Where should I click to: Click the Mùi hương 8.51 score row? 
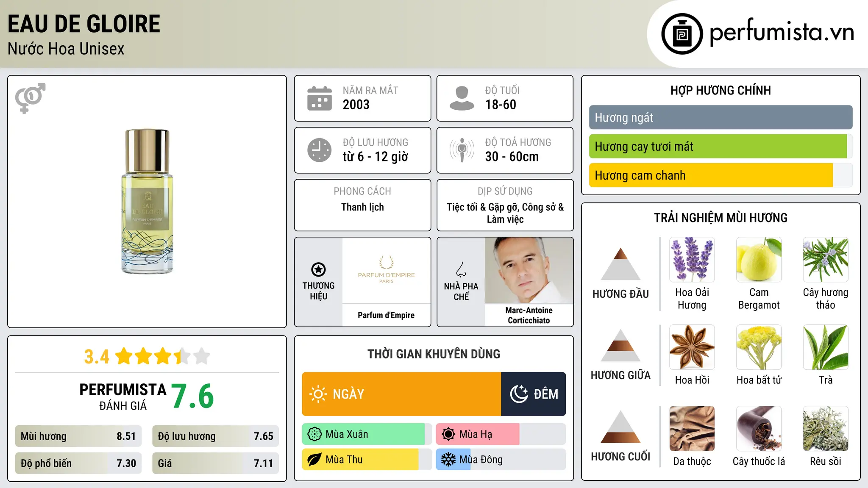pyautogui.click(x=78, y=436)
